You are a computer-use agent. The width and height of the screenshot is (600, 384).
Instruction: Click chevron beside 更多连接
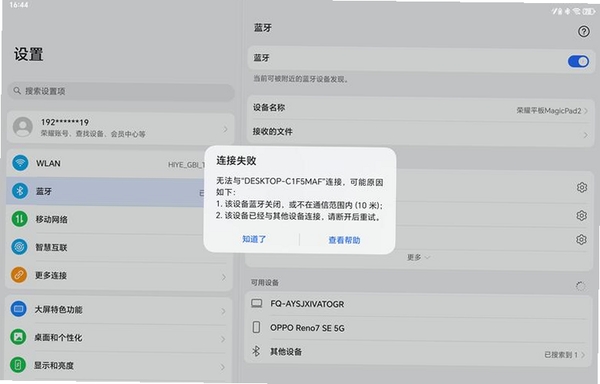click(x=223, y=277)
